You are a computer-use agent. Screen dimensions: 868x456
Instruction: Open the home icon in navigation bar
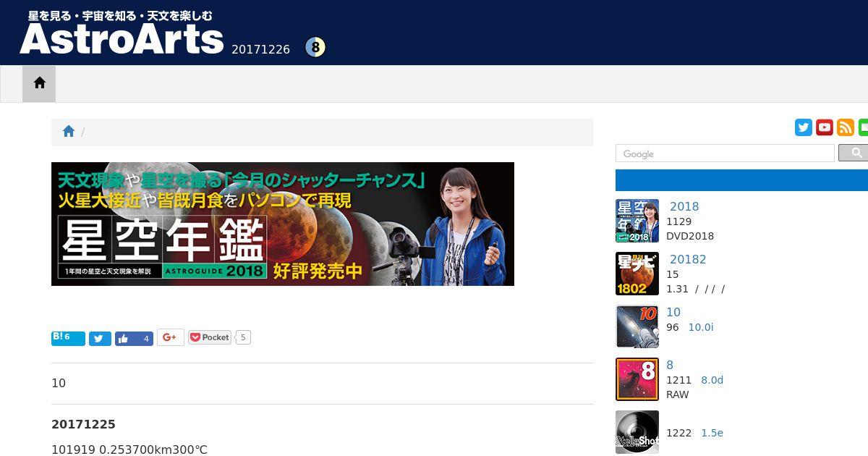pos(39,83)
